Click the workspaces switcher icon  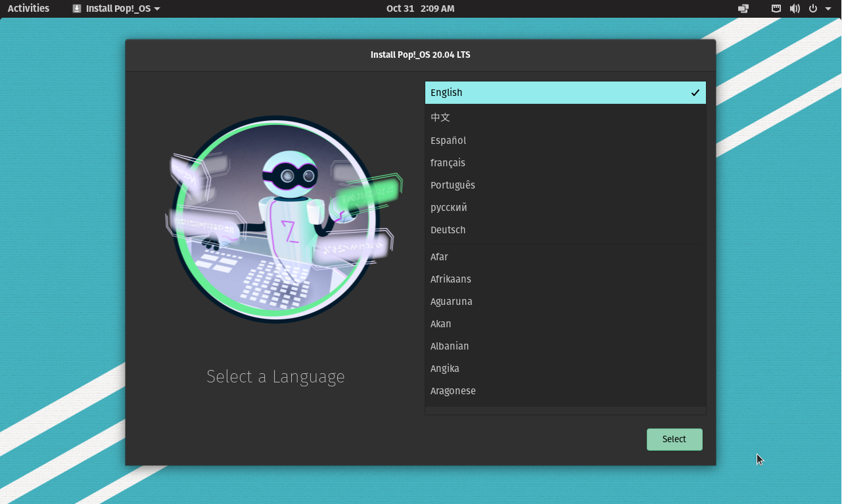pyautogui.click(x=743, y=9)
